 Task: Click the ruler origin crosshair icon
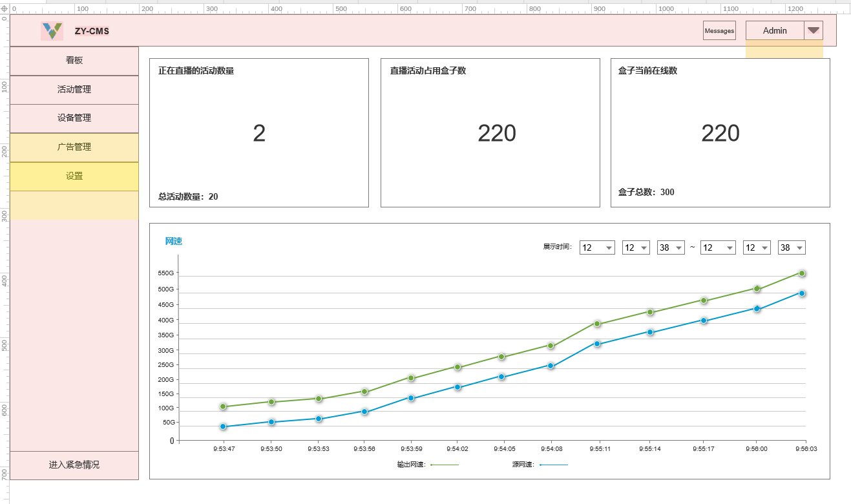5,9
